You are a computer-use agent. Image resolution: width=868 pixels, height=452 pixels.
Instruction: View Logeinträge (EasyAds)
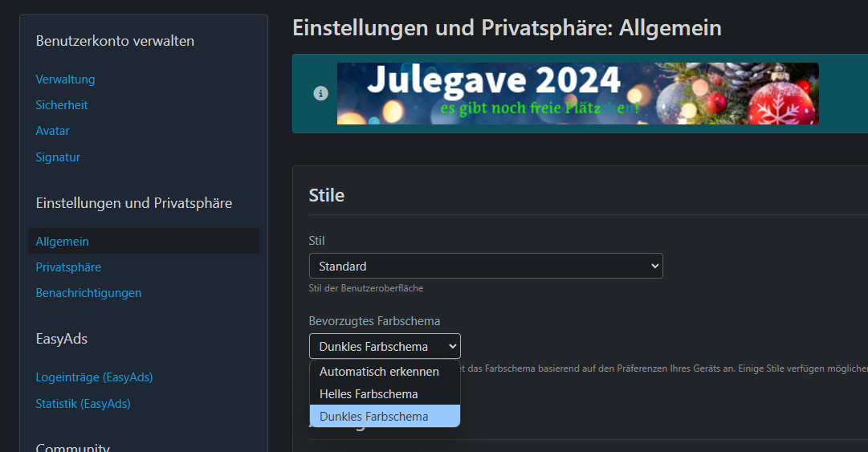(94, 377)
